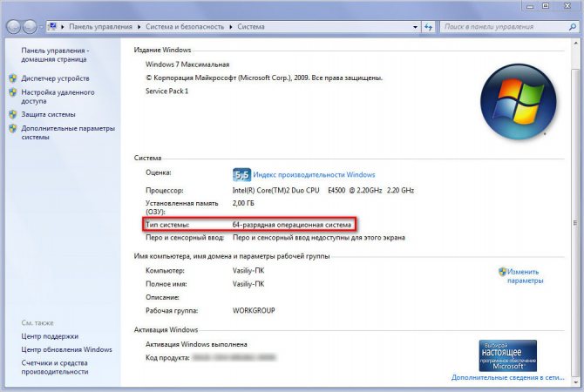Viewport: 584px width, 392px height.
Task: Expand arrow before Панель управления breadcrumb
Action: [x=62, y=27]
